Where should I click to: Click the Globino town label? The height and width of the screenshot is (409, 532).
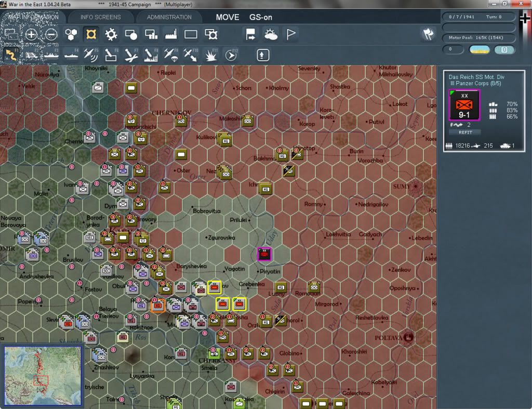pos(289,353)
